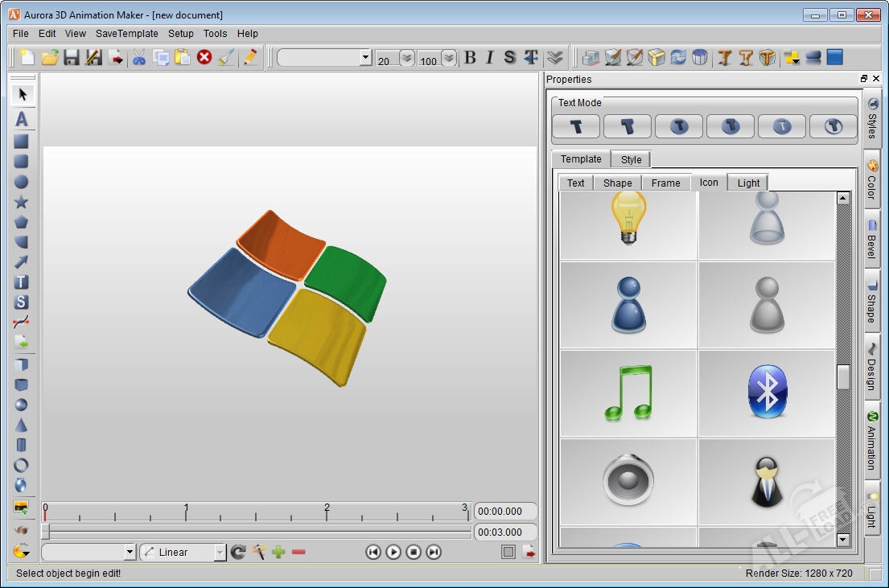Click the arrow shape tool
The width and height of the screenshot is (889, 588).
pos(22,262)
